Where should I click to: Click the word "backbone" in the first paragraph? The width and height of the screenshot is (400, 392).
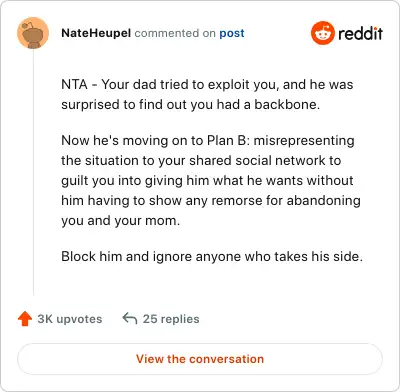(287, 105)
